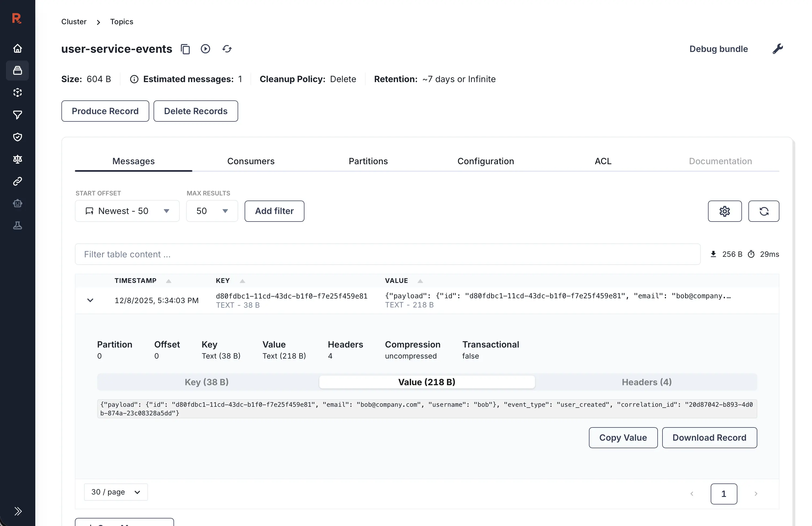Open Security section via shield sidebar icon
The image size is (812, 526).
pos(18,137)
